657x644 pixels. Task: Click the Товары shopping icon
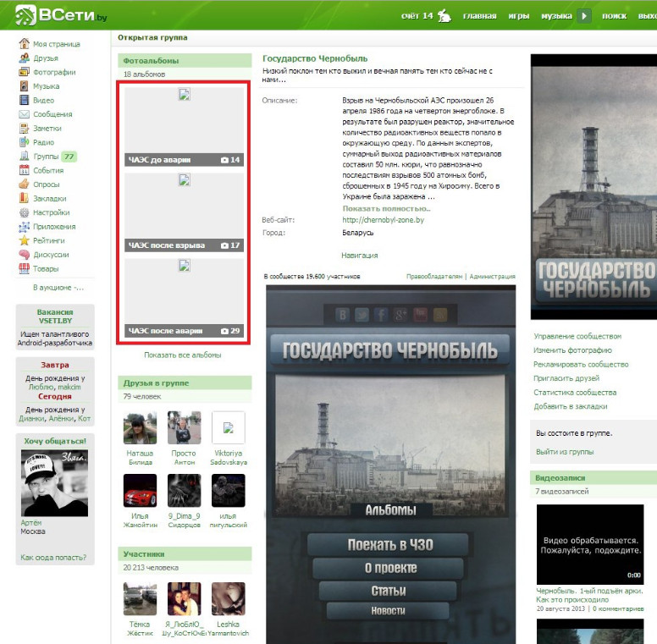pyautogui.click(x=25, y=269)
